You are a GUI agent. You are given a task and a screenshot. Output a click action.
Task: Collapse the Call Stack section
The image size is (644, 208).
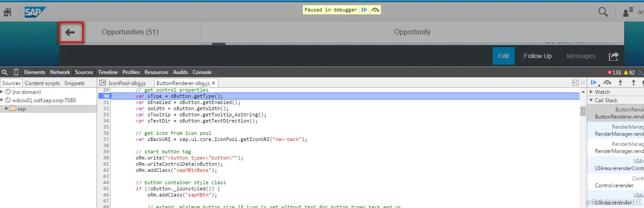click(x=591, y=100)
